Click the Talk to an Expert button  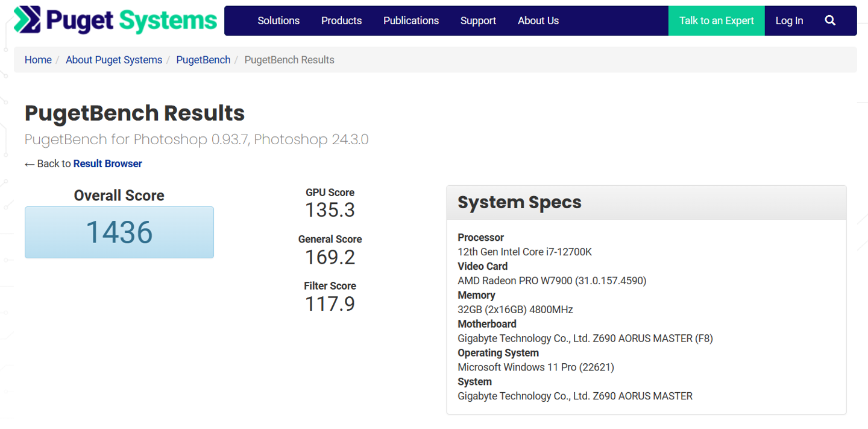click(716, 20)
